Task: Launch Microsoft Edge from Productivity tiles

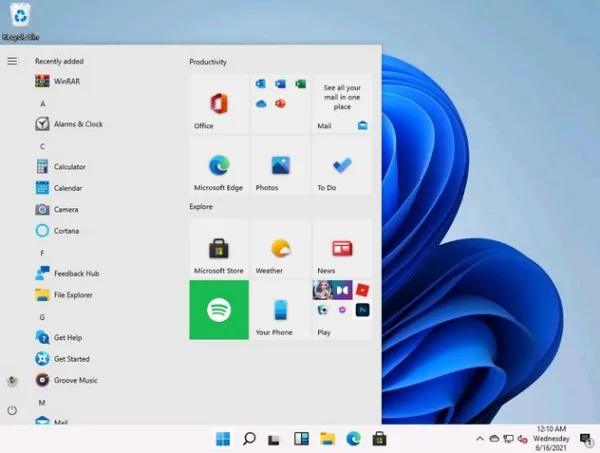Action: (219, 165)
